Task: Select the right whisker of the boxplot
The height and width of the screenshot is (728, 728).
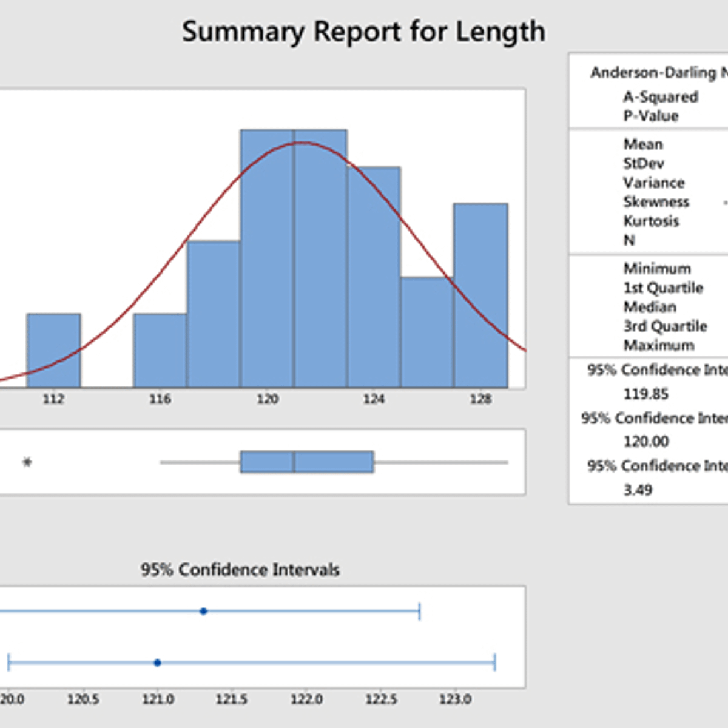Action: pos(440,462)
